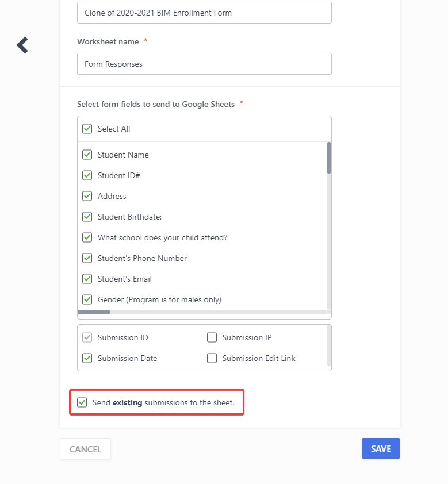This screenshot has width=448, height=484.
Task: Click the Submission ID checkbox
Action: click(87, 337)
